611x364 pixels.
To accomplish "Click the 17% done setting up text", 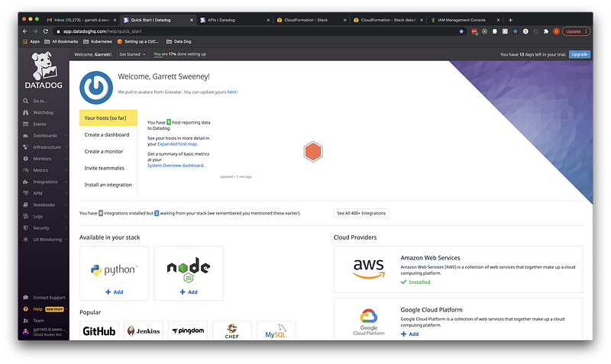I will point(179,54).
